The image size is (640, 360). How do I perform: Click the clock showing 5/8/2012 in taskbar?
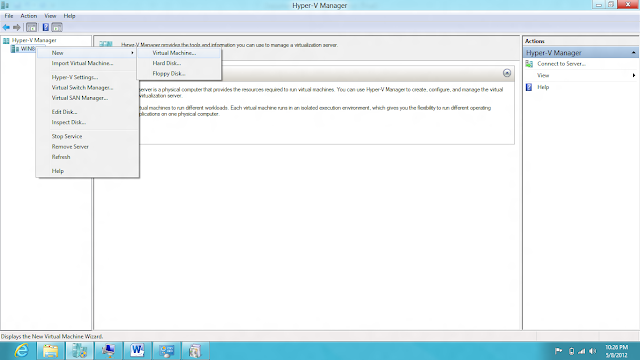pyautogui.click(x=616, y=351)
